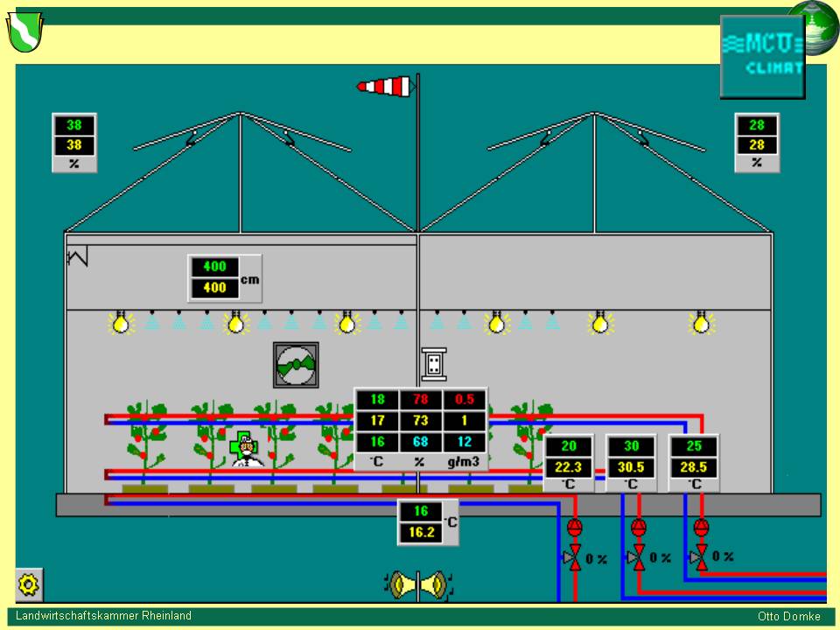The image size is (840, 630).
Task: Open the MCU Climat logo button
Action: 762,56
